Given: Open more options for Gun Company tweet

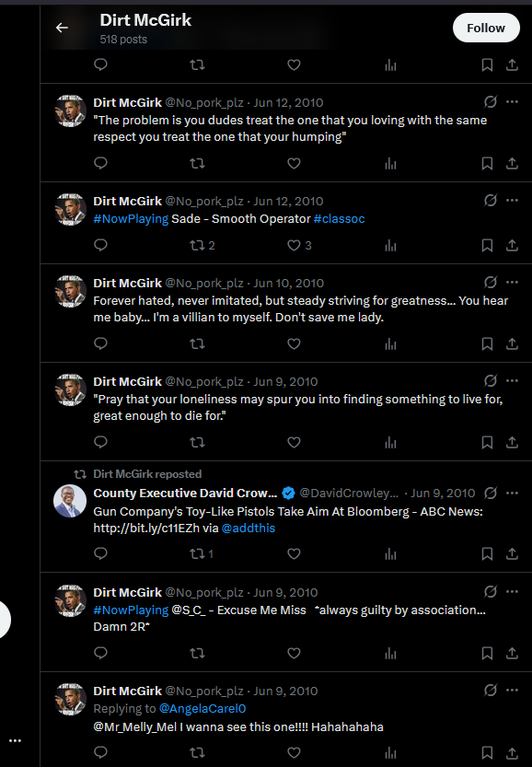Looking at the screenshot, I should click(512, 494).
